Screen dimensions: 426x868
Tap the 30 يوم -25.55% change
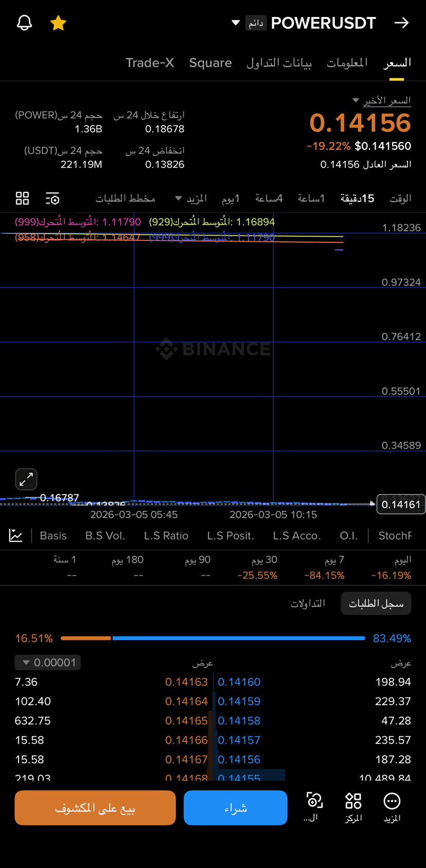257,567
